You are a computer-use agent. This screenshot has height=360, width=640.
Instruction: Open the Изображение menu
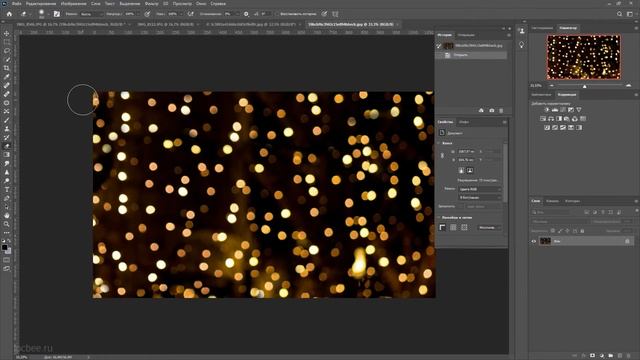click(73, 3)
